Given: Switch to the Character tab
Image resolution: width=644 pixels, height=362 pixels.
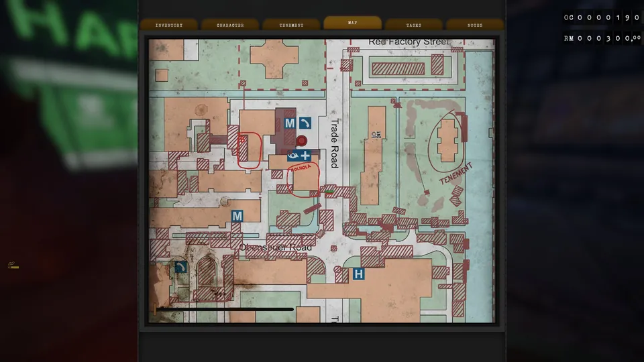Looking at the screenshot, I should pos(230,25).
